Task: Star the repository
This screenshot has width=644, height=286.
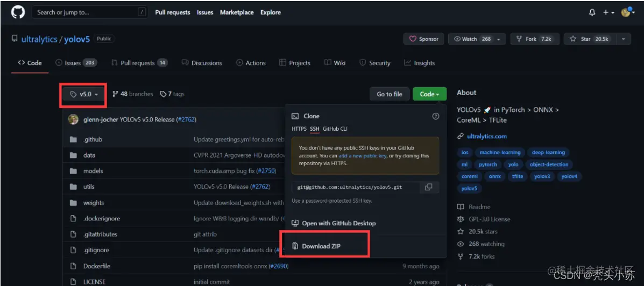Action: click(x=590, y=39)
